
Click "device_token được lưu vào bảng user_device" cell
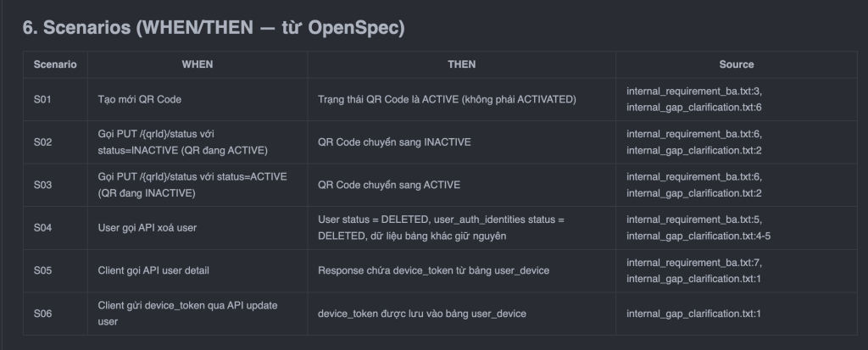tap(421, 314)
